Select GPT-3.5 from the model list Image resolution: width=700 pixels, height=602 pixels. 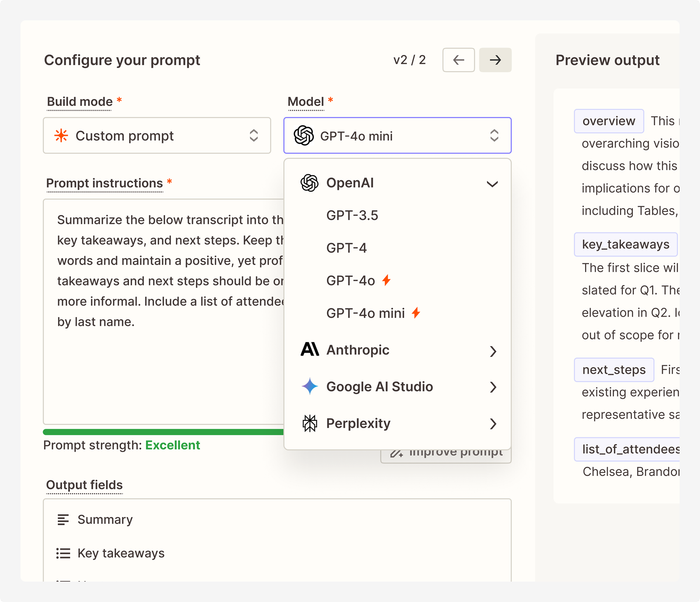pyautogui.click(x=352, y=215)
